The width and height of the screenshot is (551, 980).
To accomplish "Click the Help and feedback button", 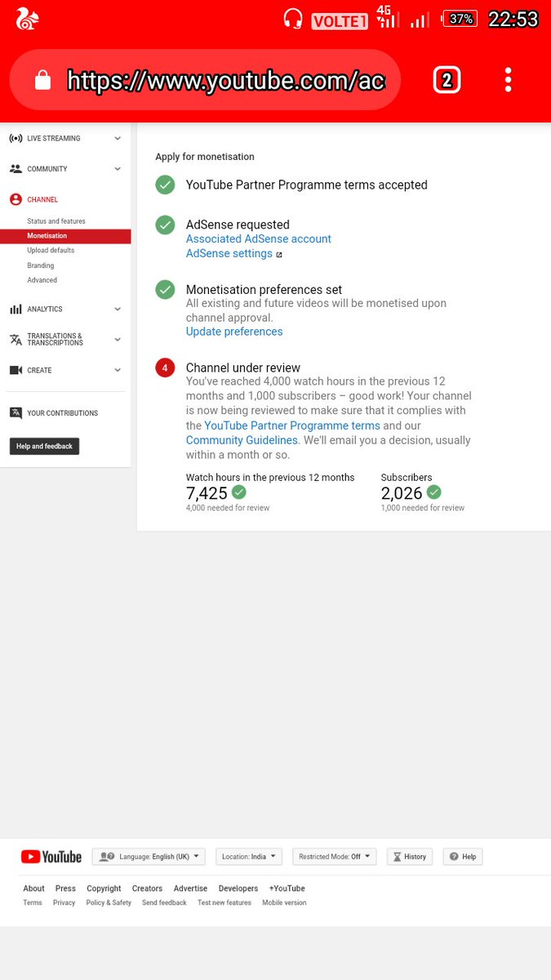I will coord(44,447).
